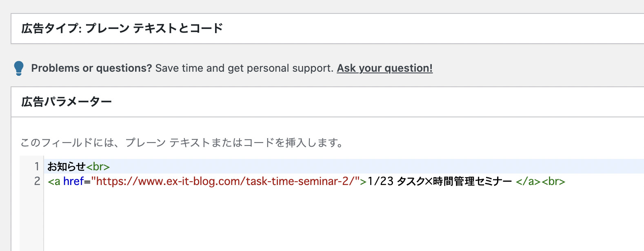The width and height of the screenshot is (644, 251).
Task: Click 'Save time and get personal support' text
Action: (244, 68)
